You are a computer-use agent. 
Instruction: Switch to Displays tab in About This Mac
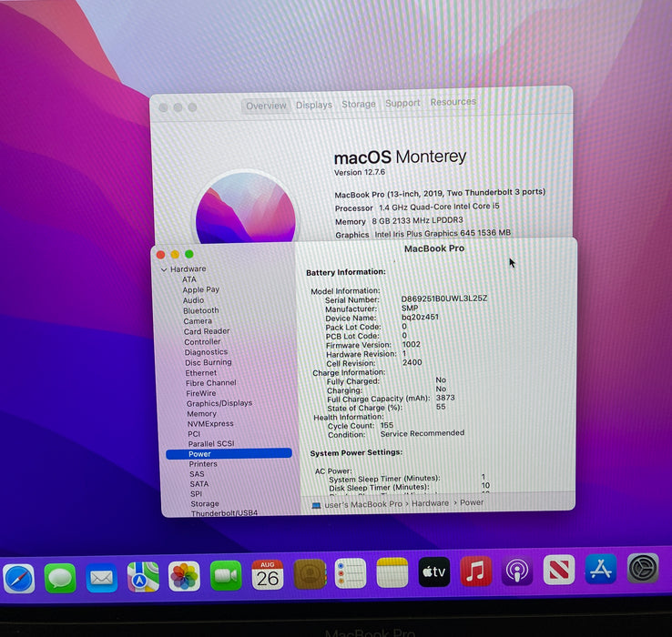coord(314,105)
